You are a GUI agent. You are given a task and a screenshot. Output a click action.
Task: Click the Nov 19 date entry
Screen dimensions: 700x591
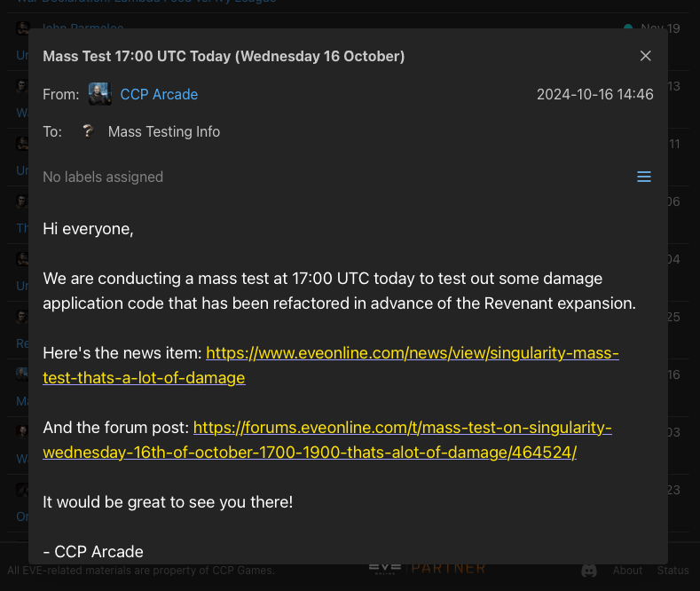click(660, 27)
